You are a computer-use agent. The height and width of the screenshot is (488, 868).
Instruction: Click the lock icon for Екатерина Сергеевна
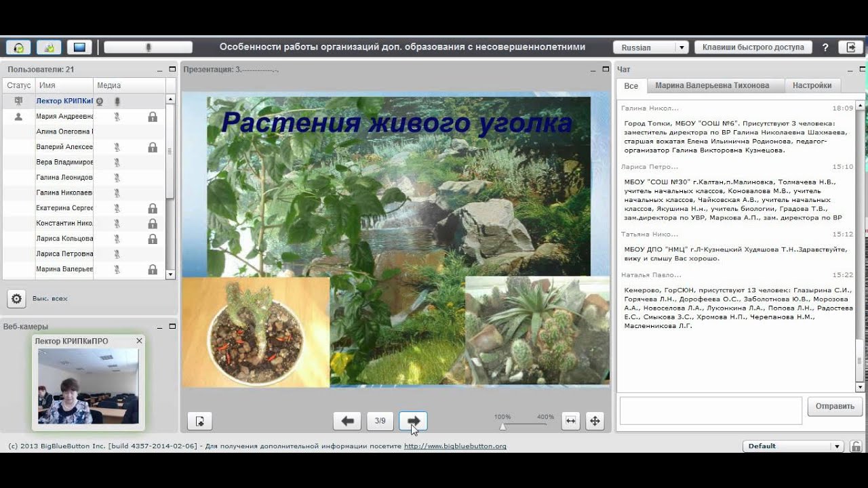(153, 208)
